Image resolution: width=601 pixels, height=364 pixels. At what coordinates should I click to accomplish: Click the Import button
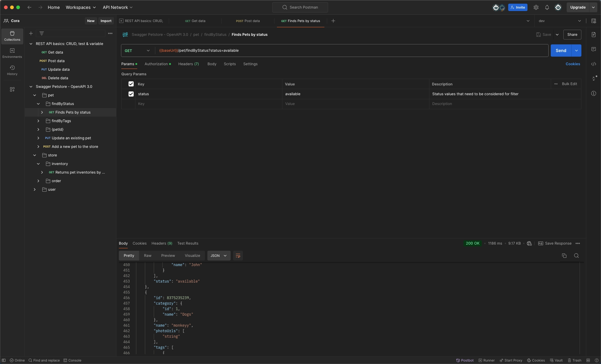tap(106, 21)
